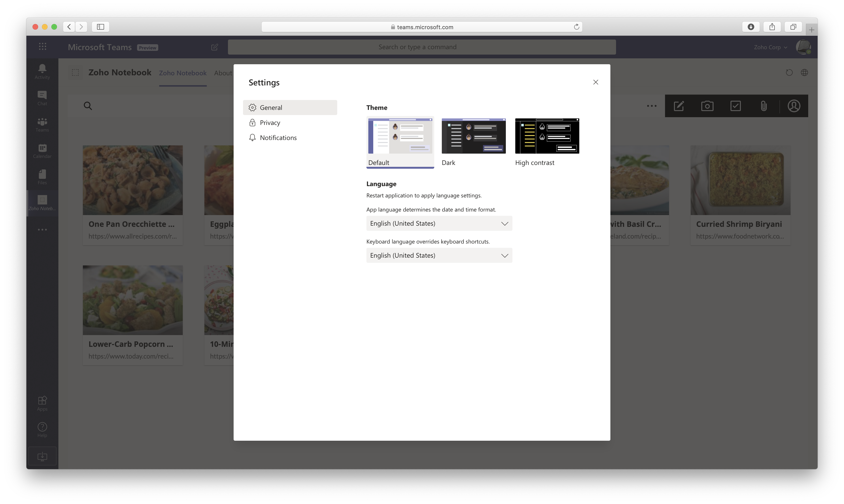Image resolution: width=844 pixels, height=504 pixels.
Task: Open the Zoho Corp organization dropdown
Action: click(x=770, y=47)
